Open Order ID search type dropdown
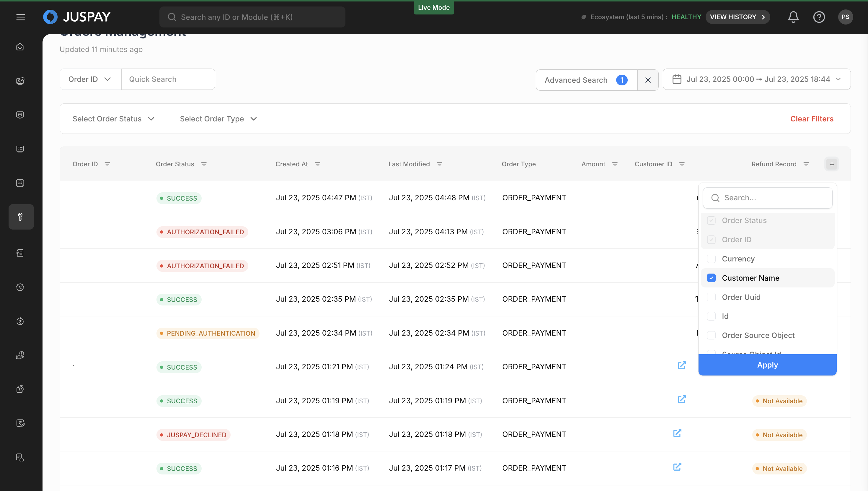This screenshot has height=491, width=868. (x=90, y=79)
